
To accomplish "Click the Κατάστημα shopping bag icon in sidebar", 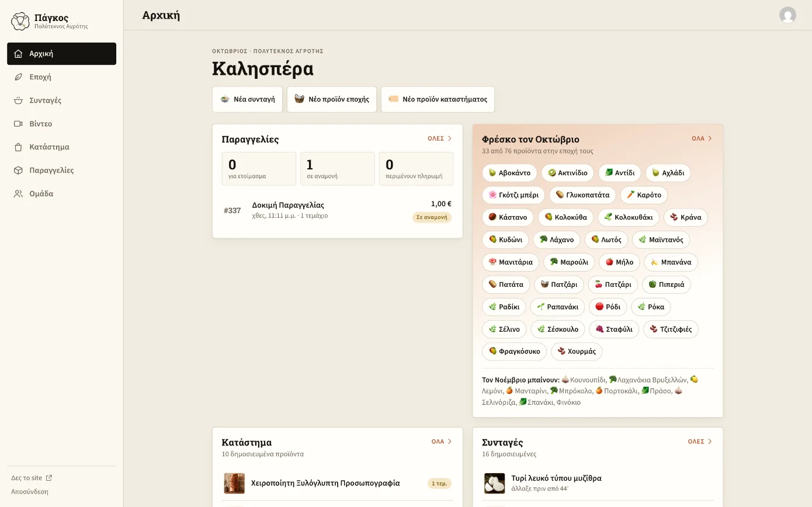I will (x=18, y=147).
